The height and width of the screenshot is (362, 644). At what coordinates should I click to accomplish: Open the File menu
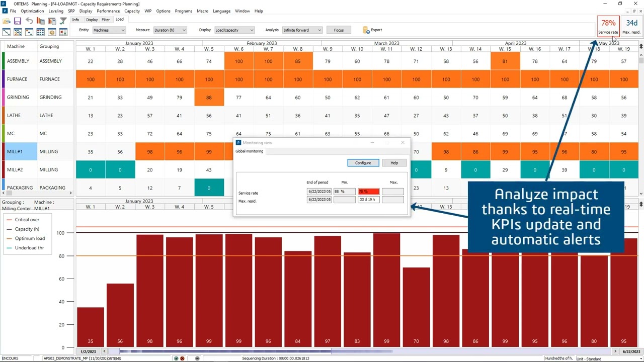coord(13,11)
